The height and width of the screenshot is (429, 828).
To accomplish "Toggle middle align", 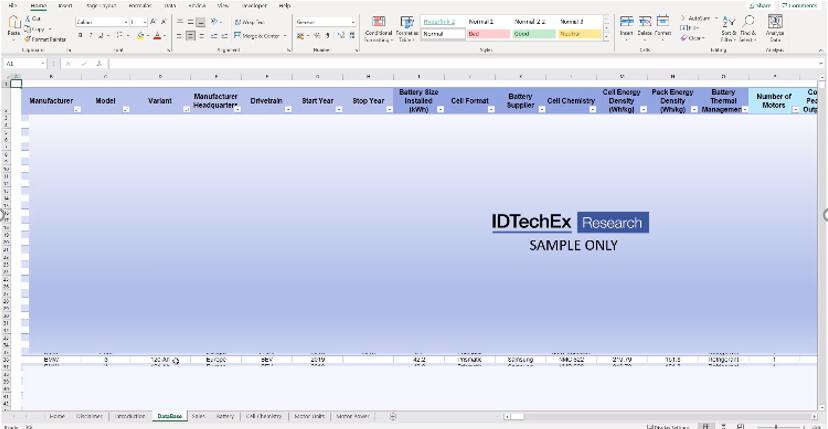I will 190,22.
